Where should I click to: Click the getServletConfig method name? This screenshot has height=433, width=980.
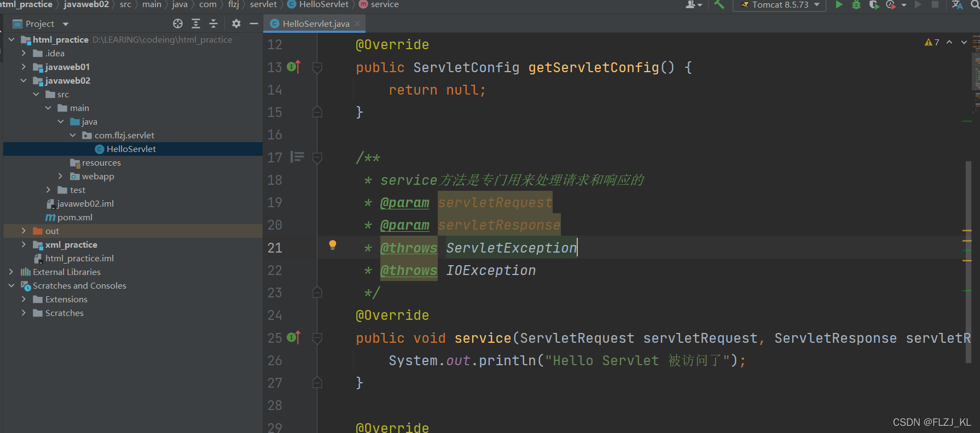[594, 67]
